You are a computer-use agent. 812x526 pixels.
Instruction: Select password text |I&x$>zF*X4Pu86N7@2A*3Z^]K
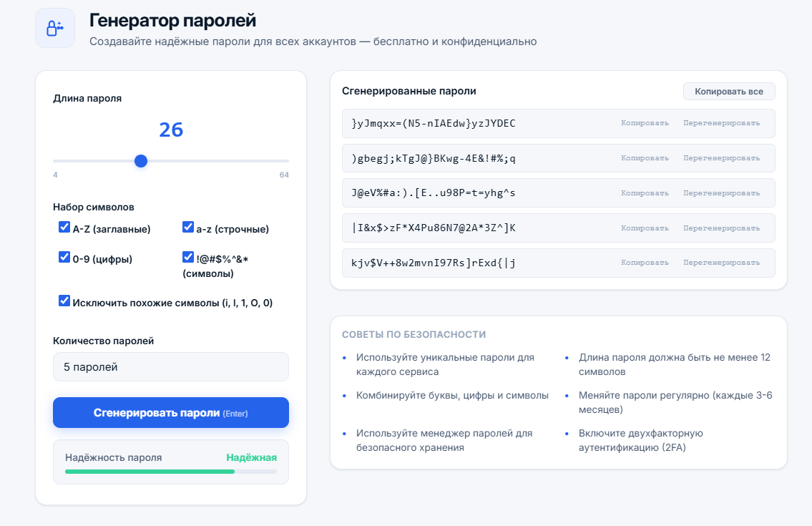coord(434,228)
